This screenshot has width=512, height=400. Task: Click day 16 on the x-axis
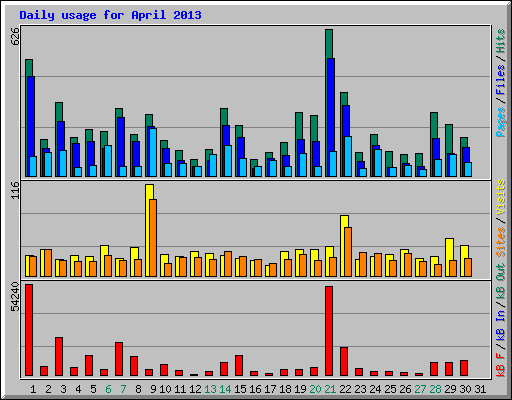[x=255, y=389]
